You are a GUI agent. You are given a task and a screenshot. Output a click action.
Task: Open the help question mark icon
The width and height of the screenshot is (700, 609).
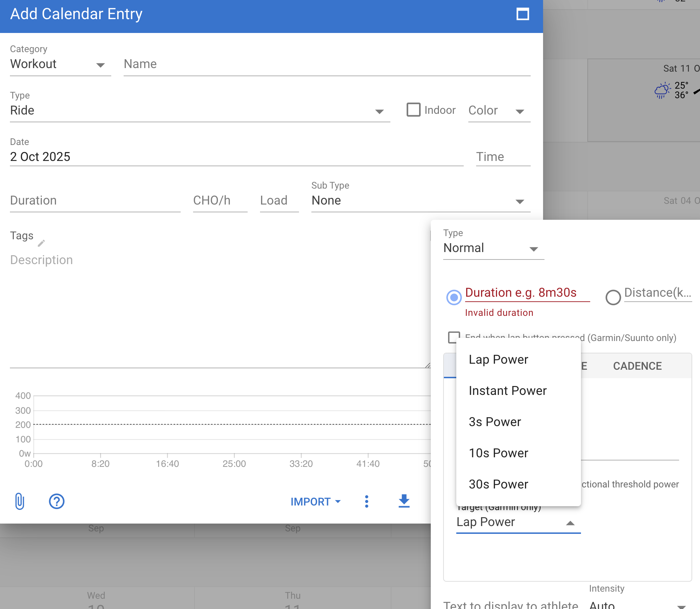click(x=56, y=501)
